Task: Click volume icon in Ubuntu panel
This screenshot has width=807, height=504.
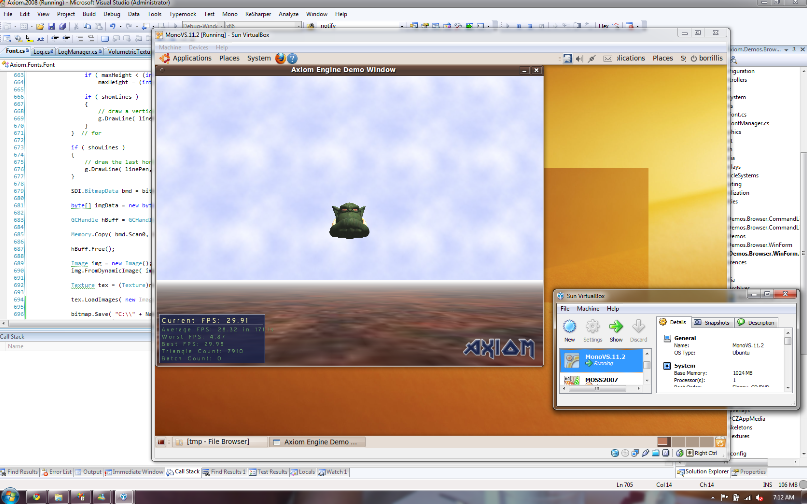Action: coord(579,59)
